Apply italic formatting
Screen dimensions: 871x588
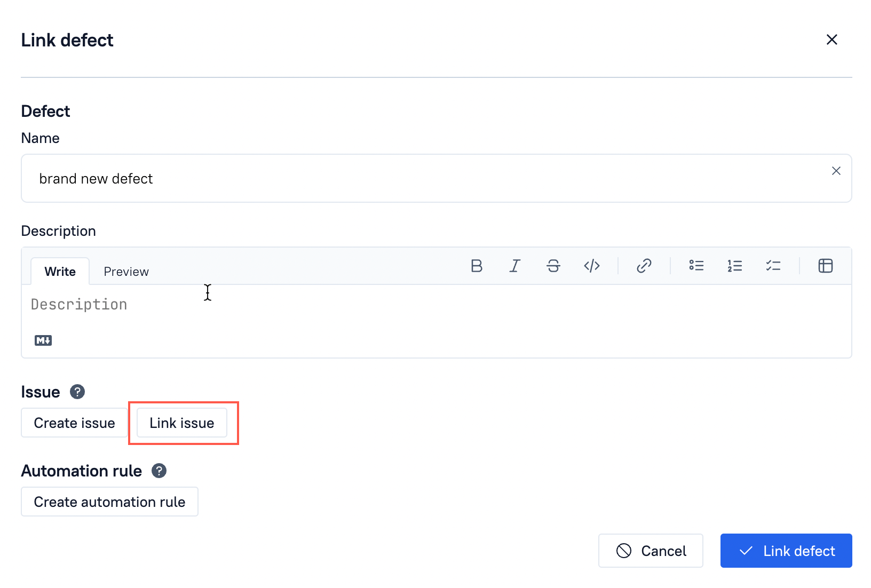click(514, 266)
